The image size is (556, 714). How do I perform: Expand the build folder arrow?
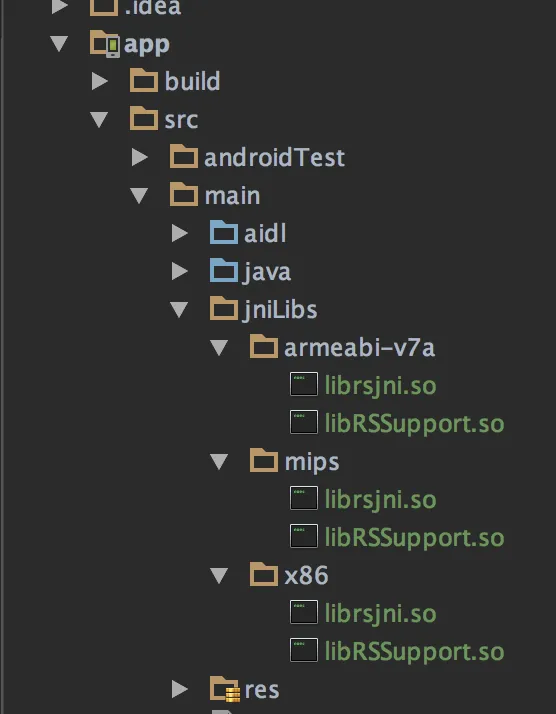tap(100, 82)
